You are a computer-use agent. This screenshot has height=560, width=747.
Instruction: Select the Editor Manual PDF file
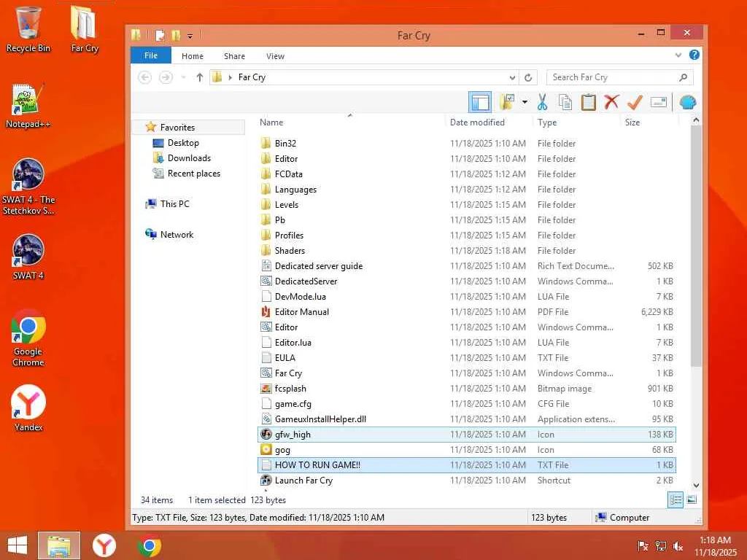[466, 312]
